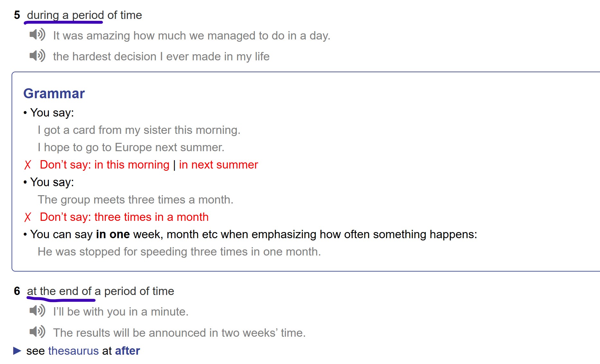This screenshot has height=364, width=600.
Task: Click red text "in this morning"
Action: pos(132,165)
